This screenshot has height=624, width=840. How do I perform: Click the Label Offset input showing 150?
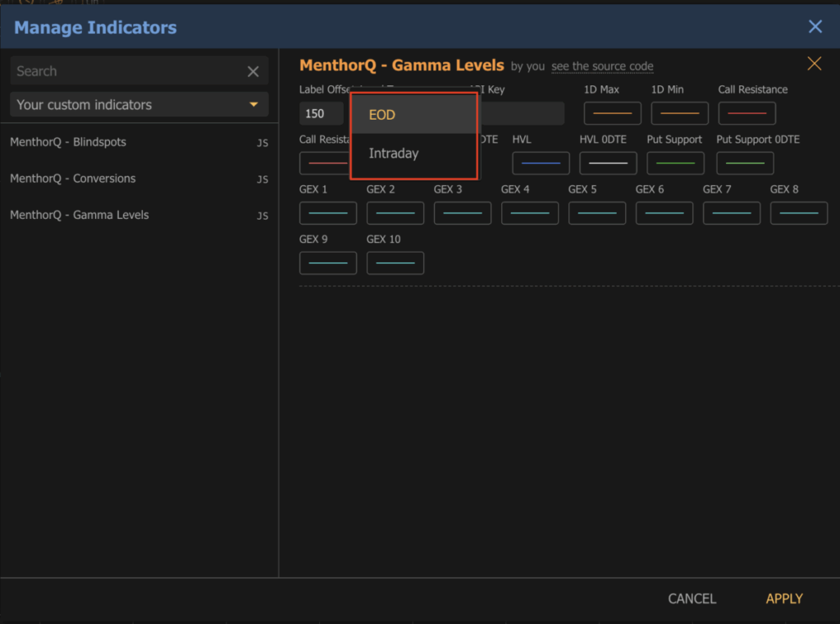[x=321, y=112]
